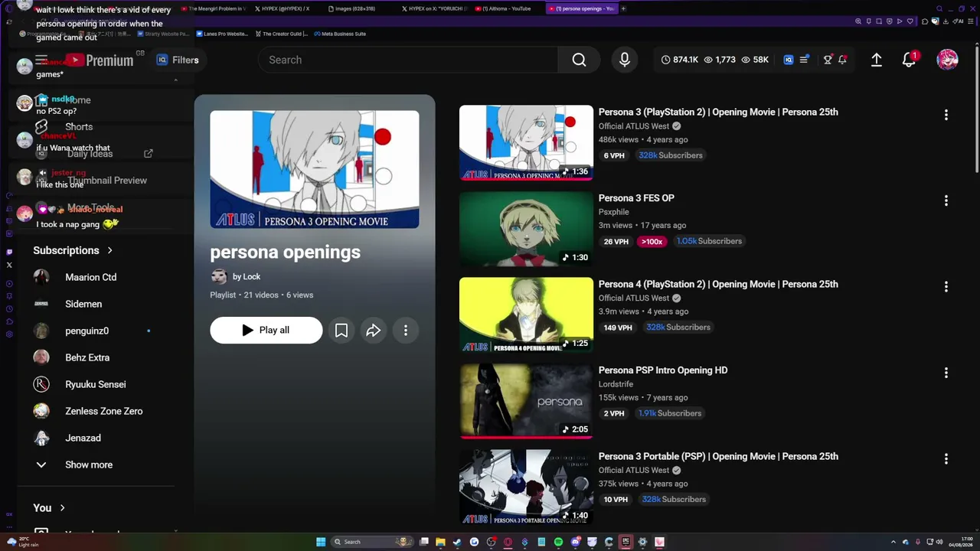Open Spotify from the taskbar
Viewport: 980px width, 551px height.
coord(558,542)
